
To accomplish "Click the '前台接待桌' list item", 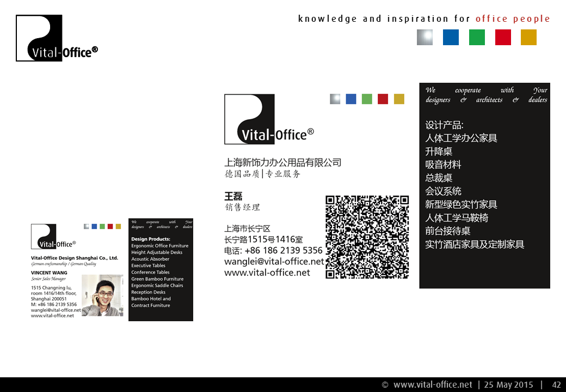I will click(447, 231).
